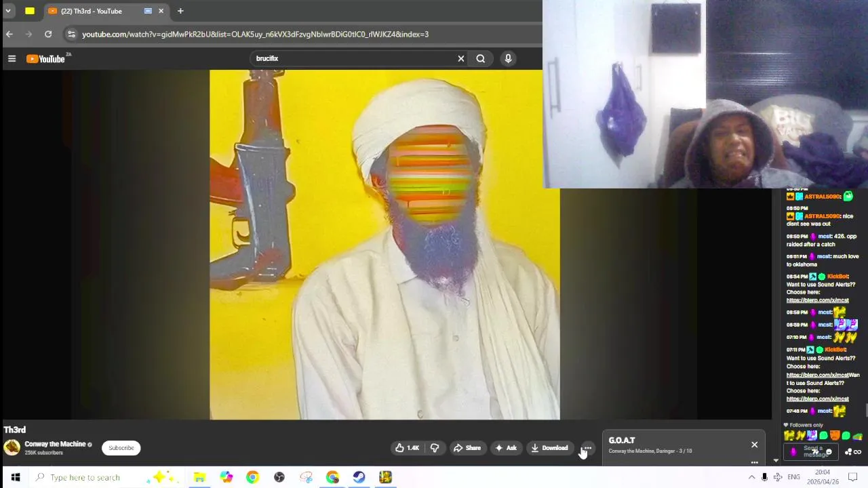Click the Followers only chat label
Viewport: 868px width, 488px height.
coord(806,425)
